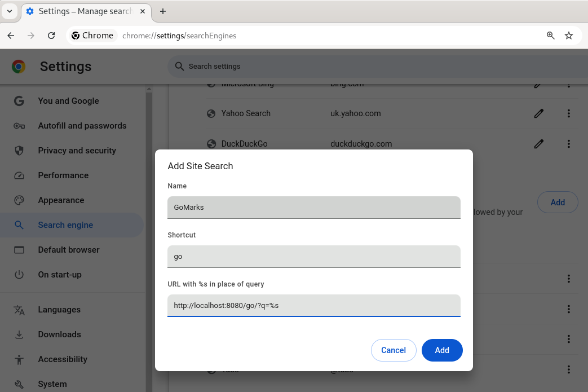This screenshot has height=392, width=588.
Task: Click the back navigation arrow
Action: (x=11, y=36)
